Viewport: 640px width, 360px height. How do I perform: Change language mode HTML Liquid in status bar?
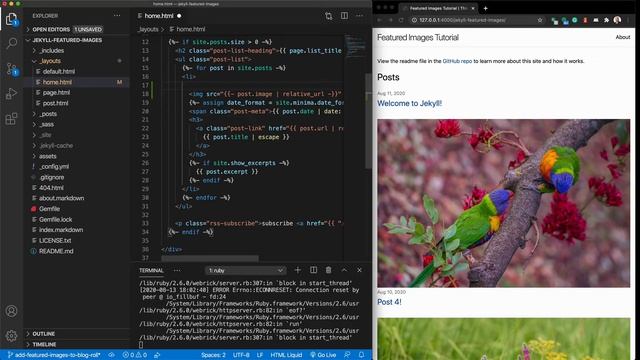coord(286,355)
